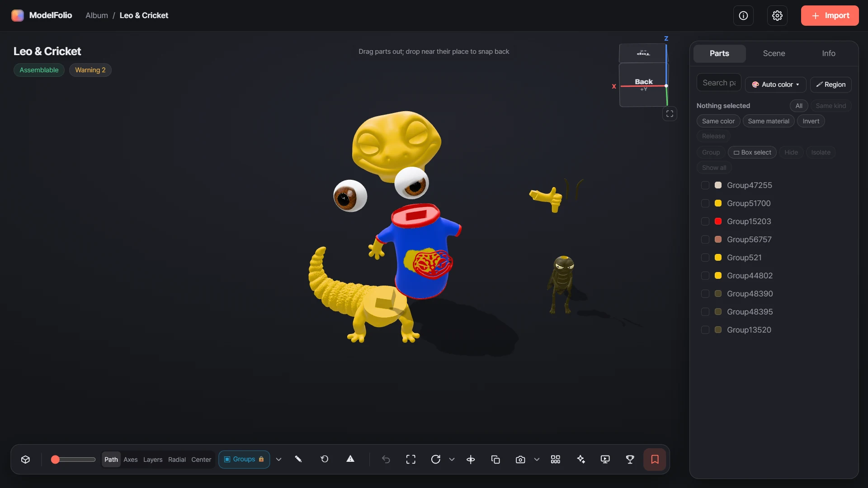
Task: Click the duplicate copy icon
Action: [x=495, y=460]
